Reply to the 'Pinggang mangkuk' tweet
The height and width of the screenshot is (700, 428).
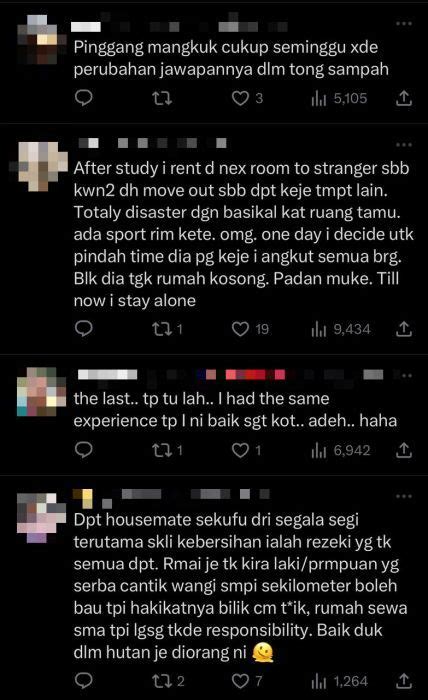click(83, 98)
